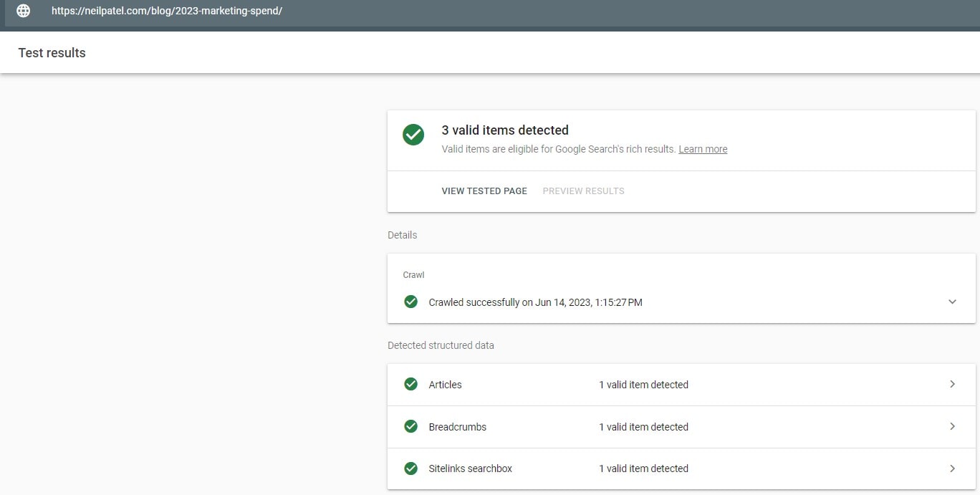Viewport: 980px width, 495px height.
Task: Select the URL address input field
Action: coord(287,11)
